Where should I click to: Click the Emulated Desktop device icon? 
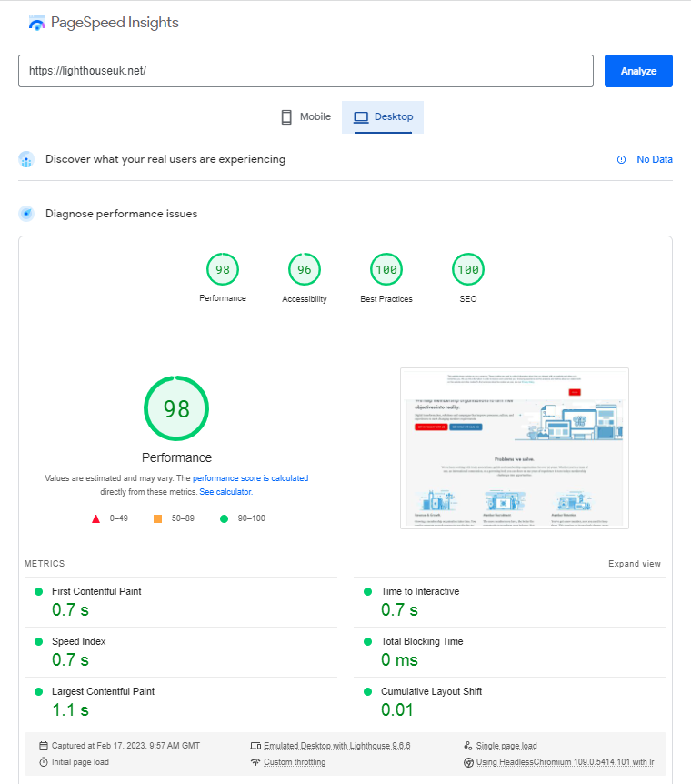pos(255,746)
